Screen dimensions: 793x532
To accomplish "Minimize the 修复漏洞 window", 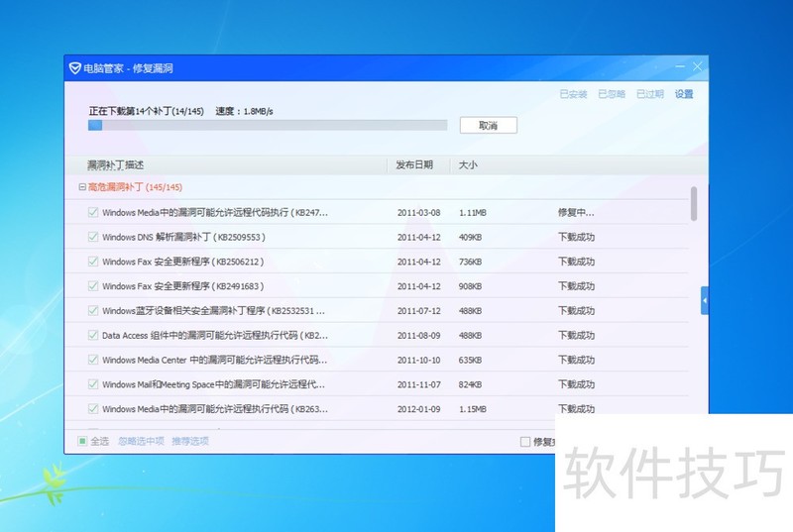I will coord(679,67).
